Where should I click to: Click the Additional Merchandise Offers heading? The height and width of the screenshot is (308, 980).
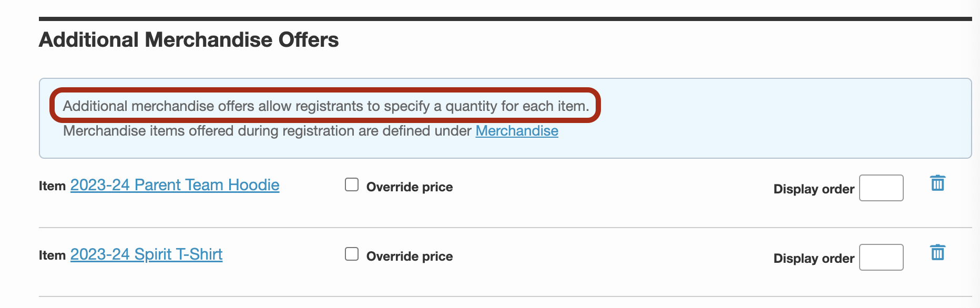tap(189, 40)
